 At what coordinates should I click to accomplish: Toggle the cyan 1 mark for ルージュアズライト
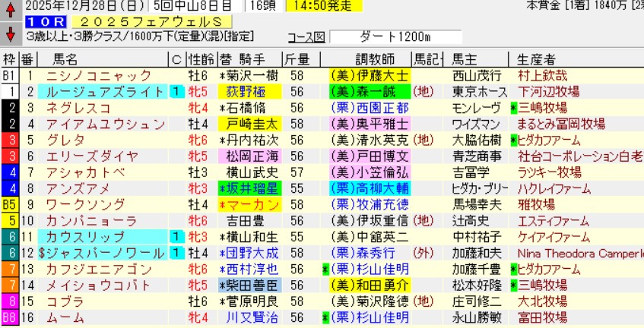pyautogui.click(x=176, y=92)
